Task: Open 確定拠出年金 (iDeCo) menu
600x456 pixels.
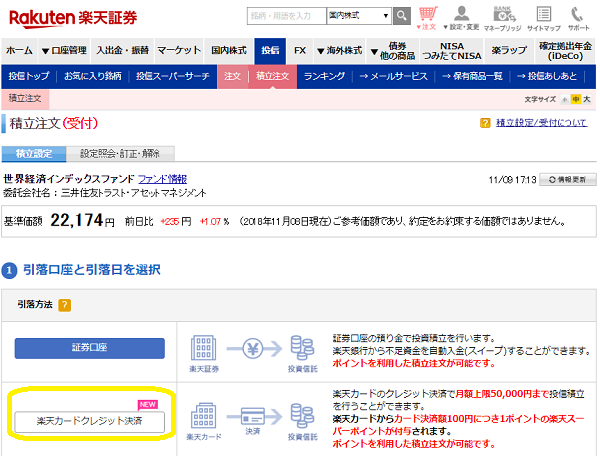Action: pos(565,50)
